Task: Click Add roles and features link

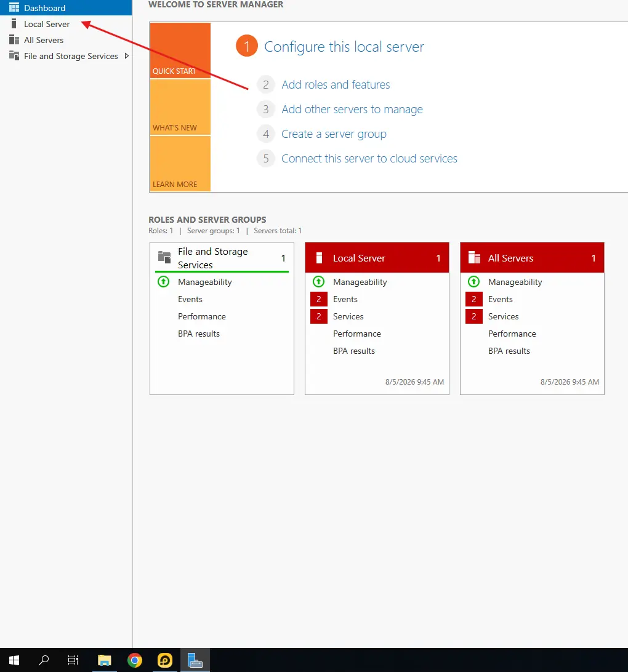Action: point(336,84)
